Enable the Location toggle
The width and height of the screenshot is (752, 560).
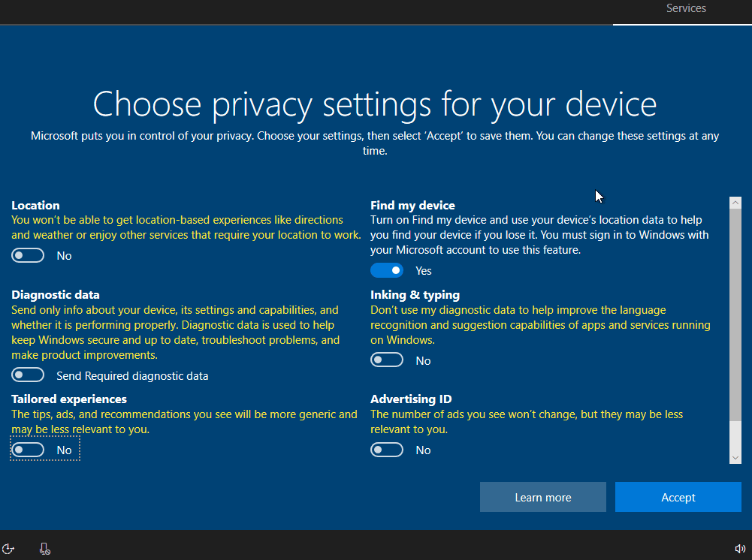[x=28, y=255]
